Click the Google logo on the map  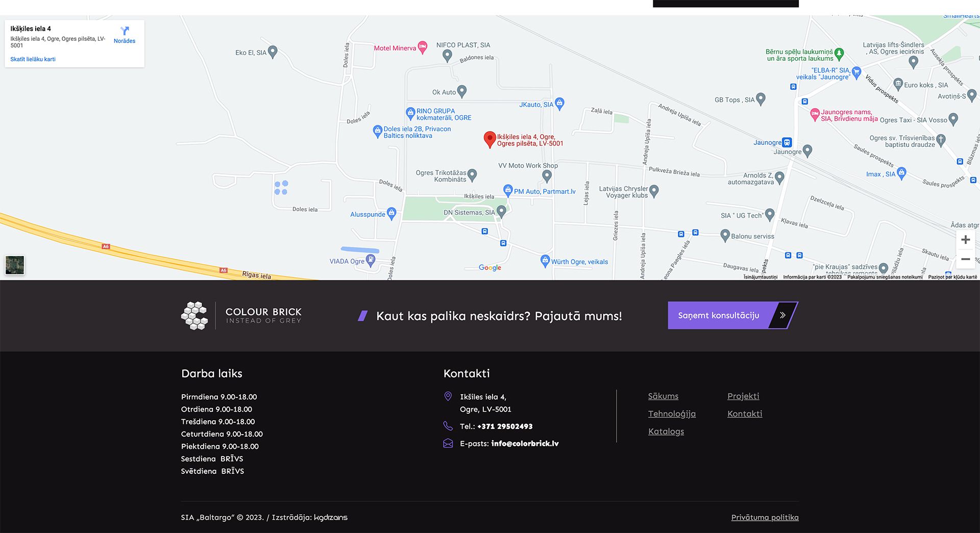tap(490, 268)
